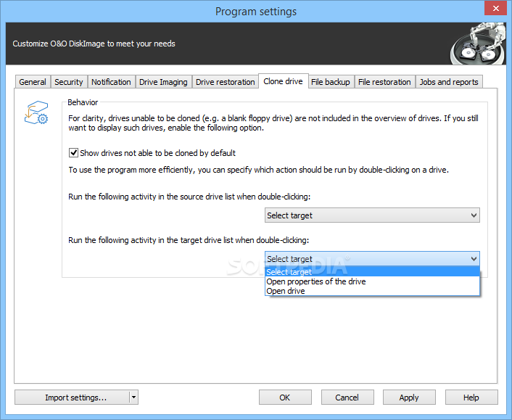
Task: Choose Open drive option in list
Action: (x=372, y=291)
